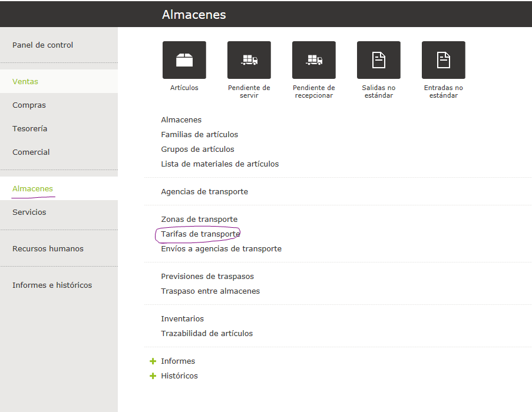Open Previsiones de traspasos
The width and height of the screenshot is (532, 412).
tap(207, 277)
